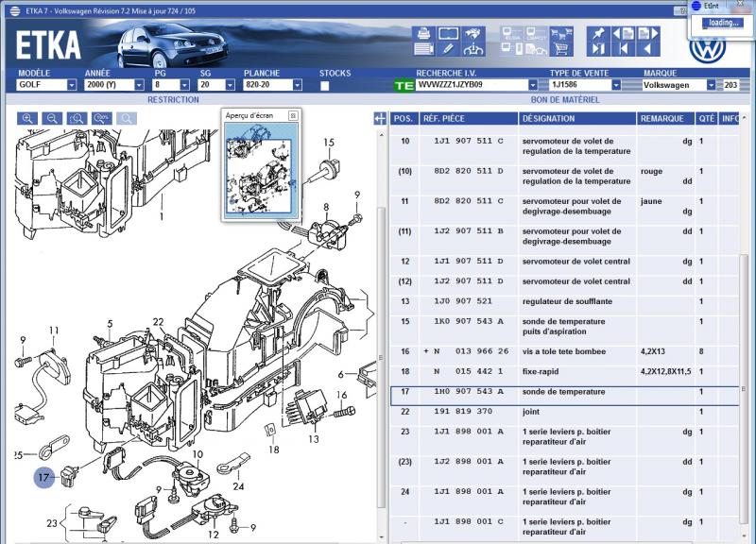
Task: Toggle the STOCKS checkbox
Action: 324,86
